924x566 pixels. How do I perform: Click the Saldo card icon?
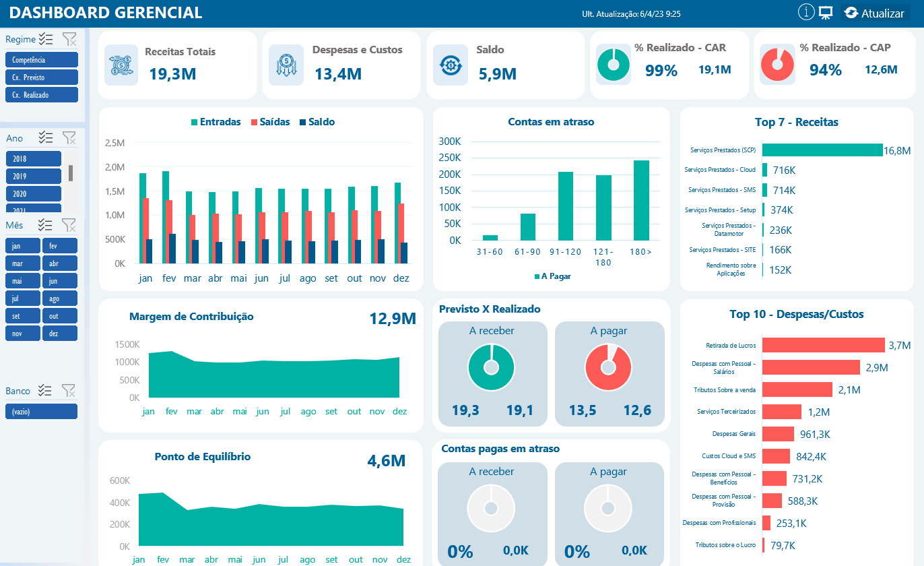tap(450, 65)
